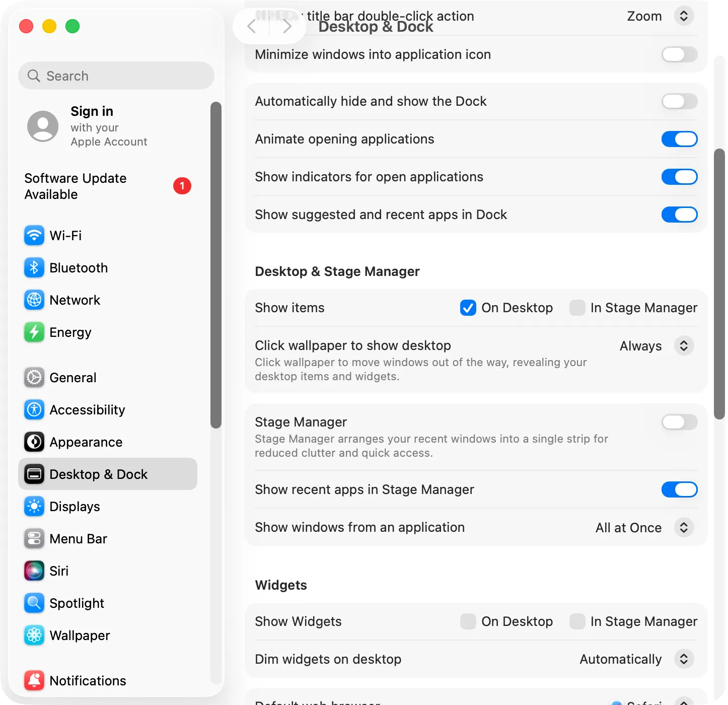Open the Displays sun icon
This screenshot has height=705, width=728.
click(x=34, y=506)
